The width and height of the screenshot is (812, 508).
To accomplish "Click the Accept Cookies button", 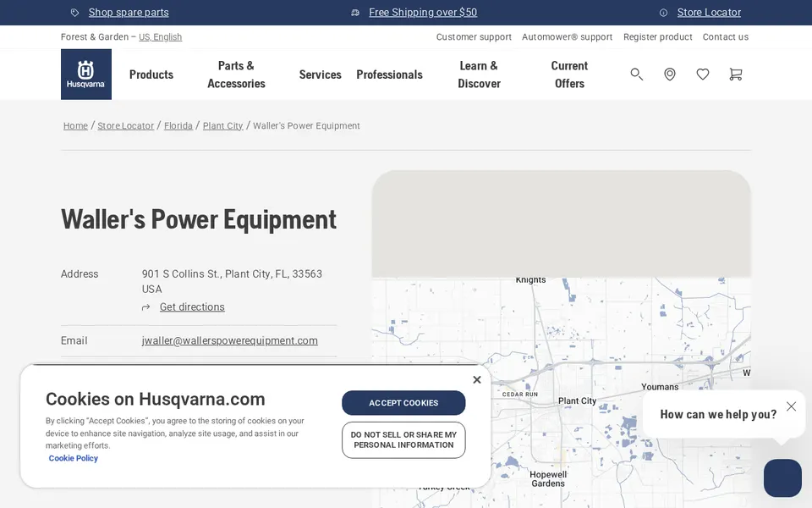I will pos(403,403).
